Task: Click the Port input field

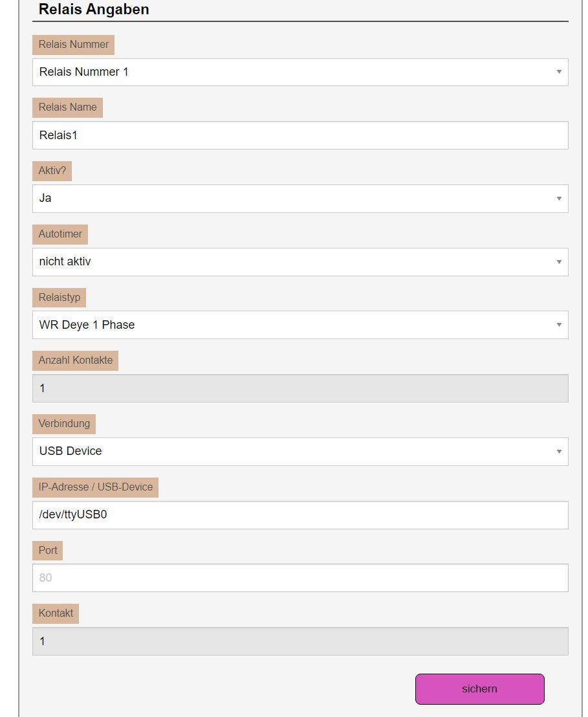Action: 300,577
